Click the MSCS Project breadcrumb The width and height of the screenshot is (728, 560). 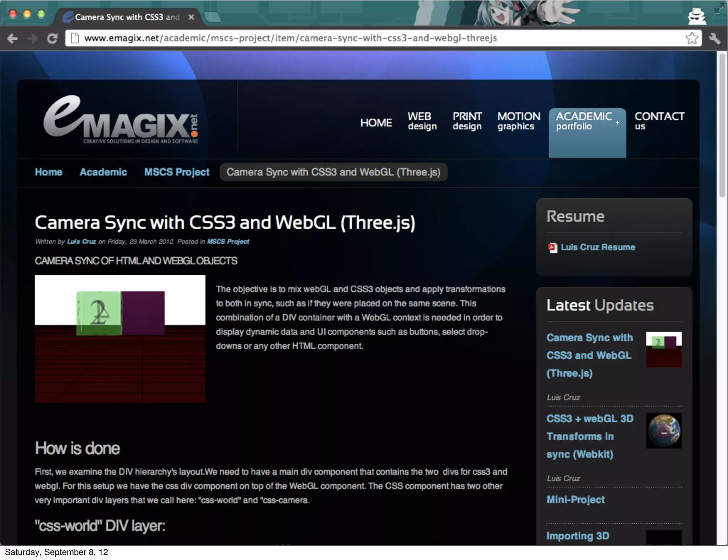(x=177, y=172)
